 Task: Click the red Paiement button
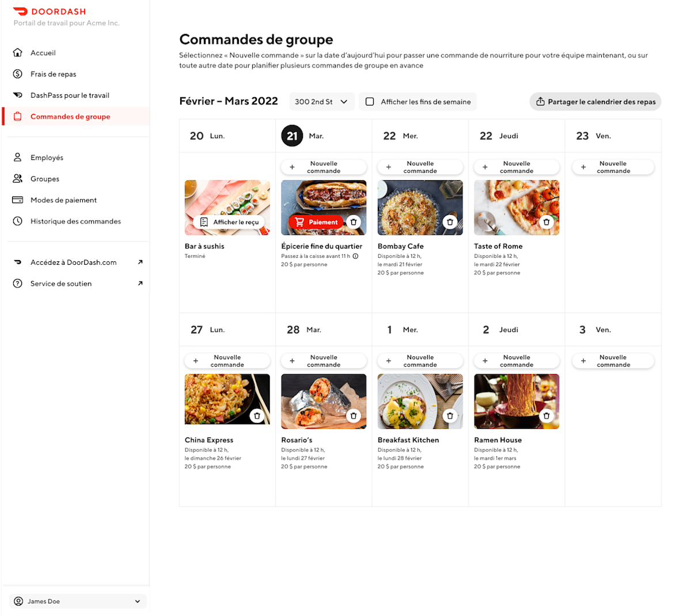316,222
